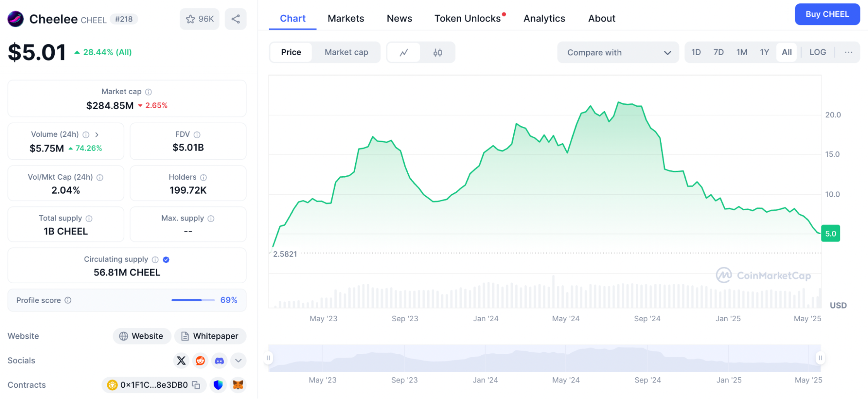
Task: Set chart range to 7D
Action: coord(719,53)
